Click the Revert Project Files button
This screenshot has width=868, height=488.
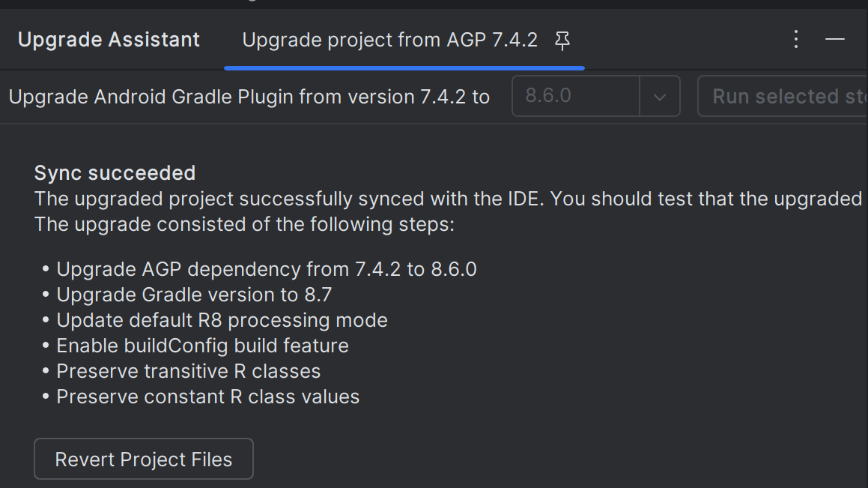pyautogui.click(x=144, y=459)
